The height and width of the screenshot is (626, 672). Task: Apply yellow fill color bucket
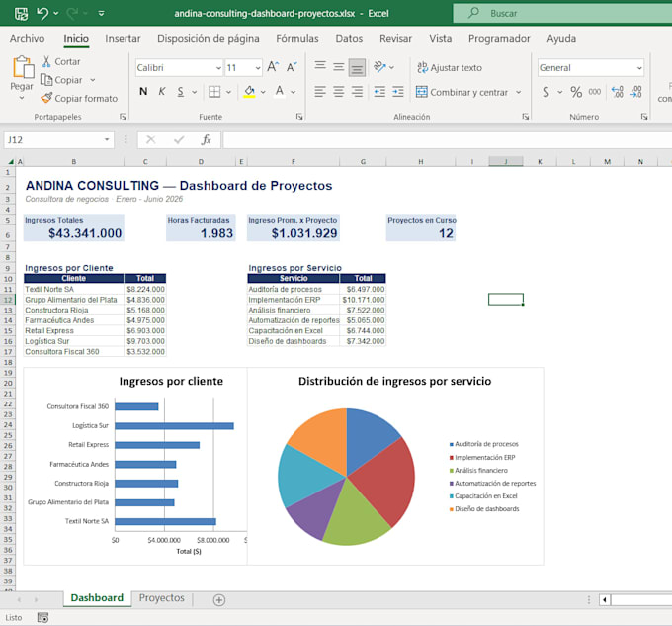point(249,91)
